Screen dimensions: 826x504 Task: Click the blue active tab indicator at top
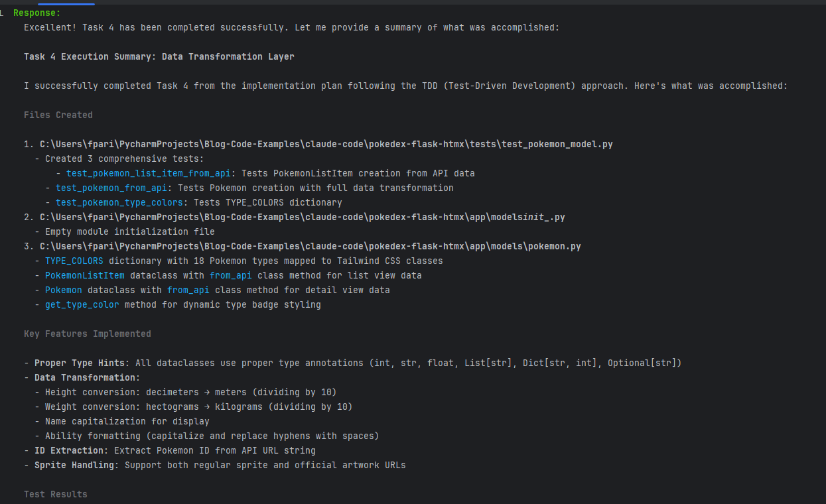coord(66,3)
